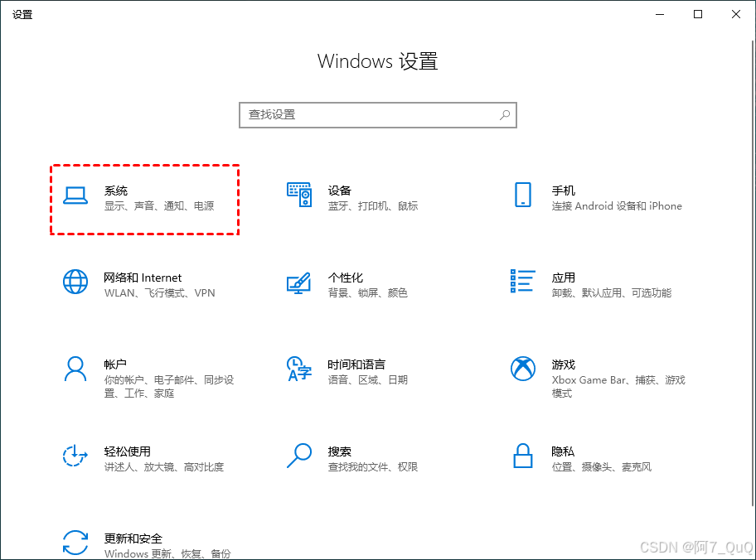756x560 pixels.
Task: Minimize the 设置 window
Action: point(660,14)
